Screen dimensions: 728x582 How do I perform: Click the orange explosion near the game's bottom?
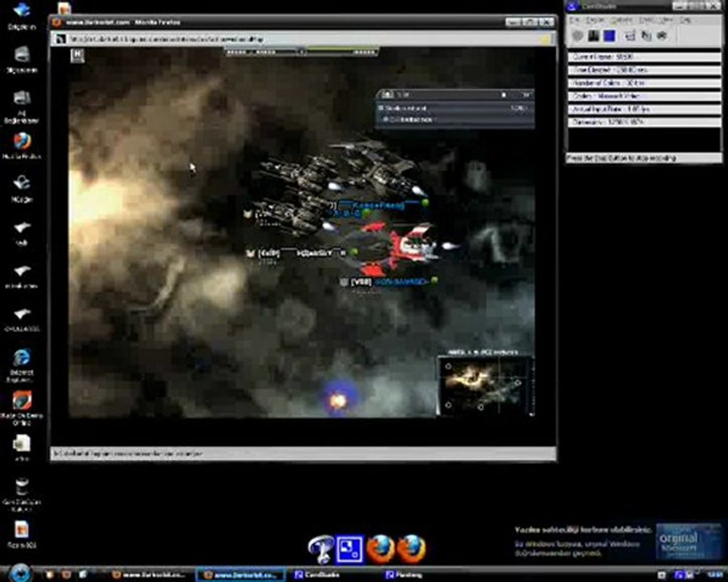[338, 401]
